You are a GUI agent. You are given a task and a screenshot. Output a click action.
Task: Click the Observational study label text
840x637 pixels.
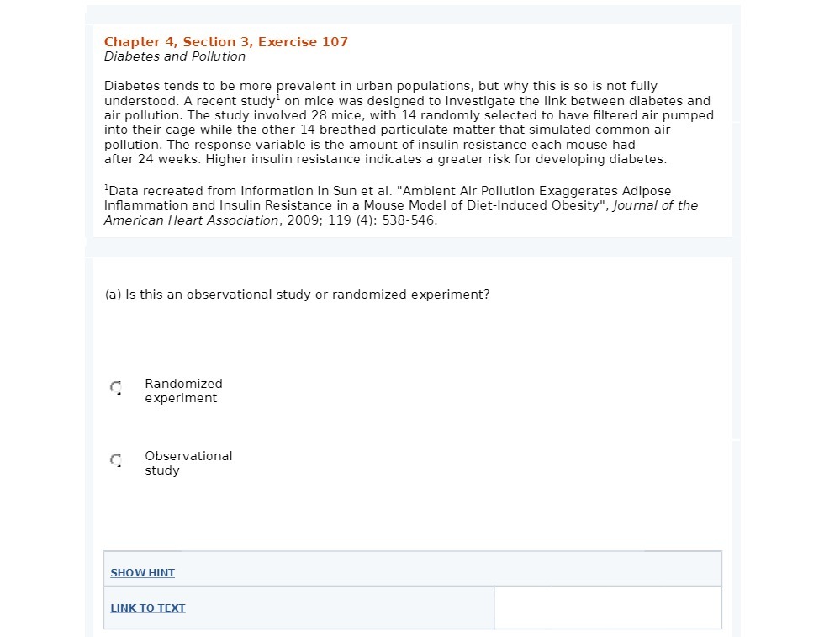pyautogui.click(x=188, y=463)
